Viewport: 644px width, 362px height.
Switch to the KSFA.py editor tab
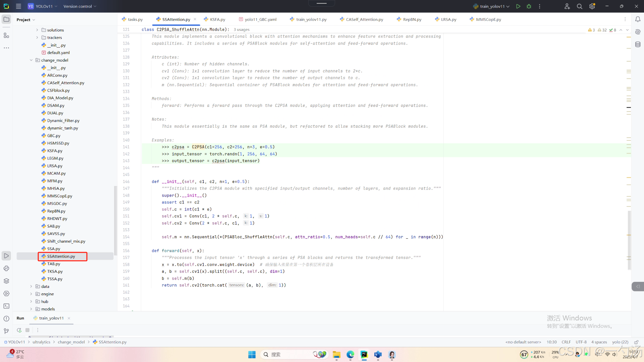tap(217, 19)
